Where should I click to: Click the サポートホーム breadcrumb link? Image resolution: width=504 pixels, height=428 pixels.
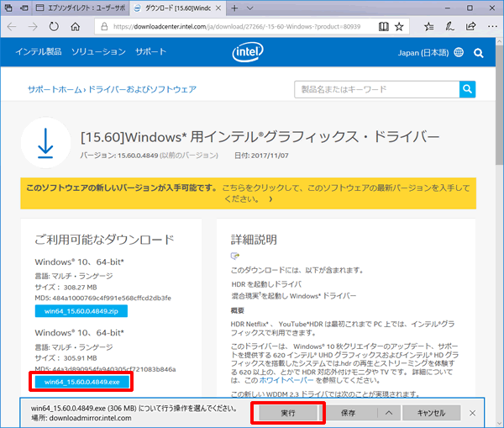pyautogui.click(x=55, y=89)
